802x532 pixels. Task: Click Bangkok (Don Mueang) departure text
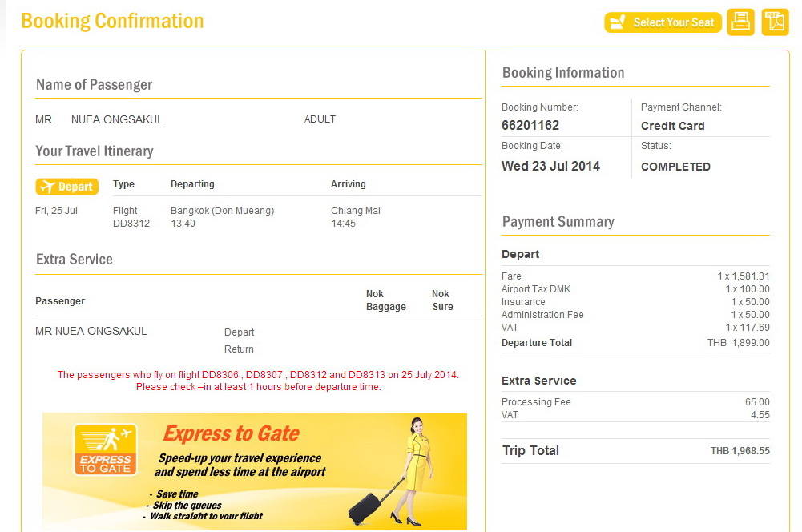click(222, 211)
